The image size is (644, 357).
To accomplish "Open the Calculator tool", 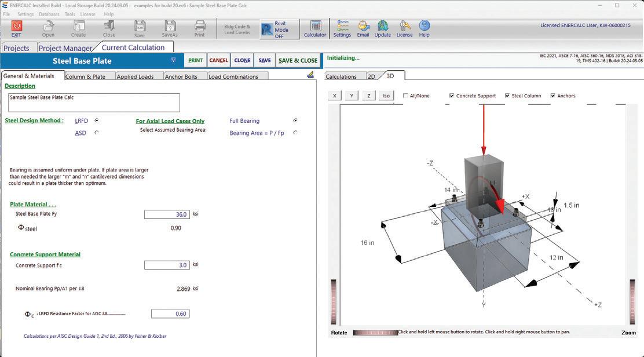I will tap(315, 29).
